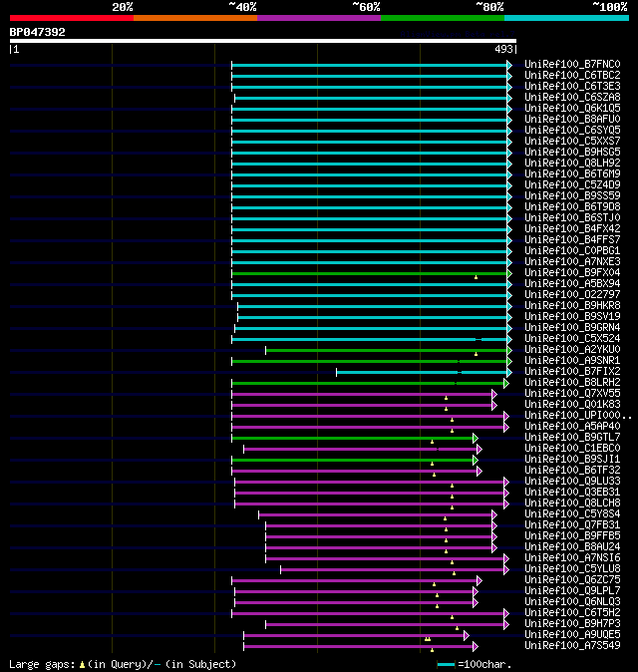638x672 pixels.
Task: Select the UniRef100_C6T5H2 label
Action: [x=572, y=613]
